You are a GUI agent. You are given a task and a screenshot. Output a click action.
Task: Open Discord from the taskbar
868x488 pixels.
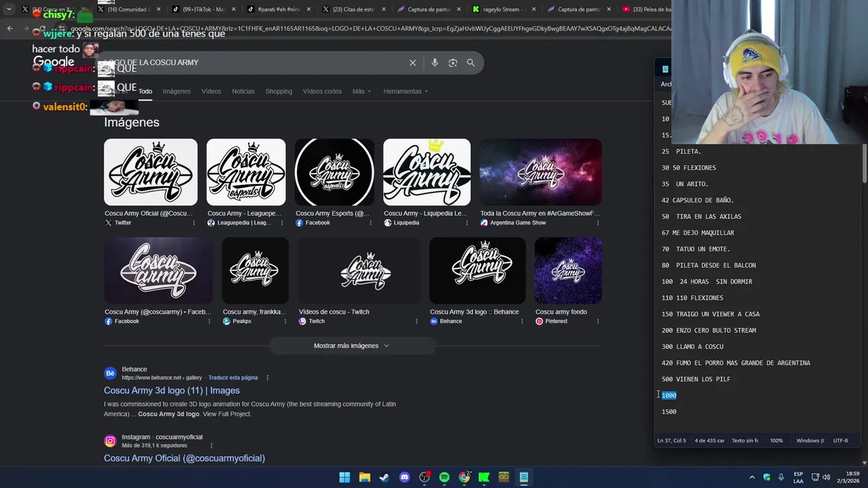pos(404,477)
